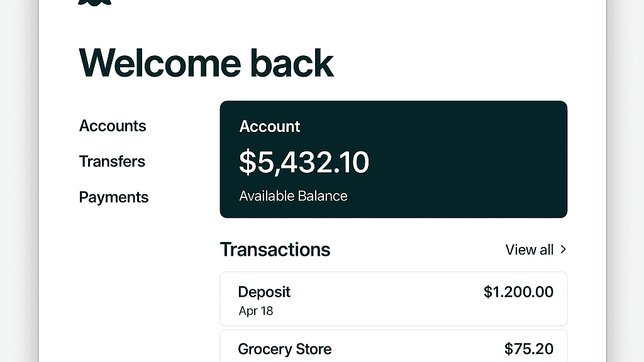644x362 pixels.
Task: Click the Deposit transaction name
Action: (264, 292)
